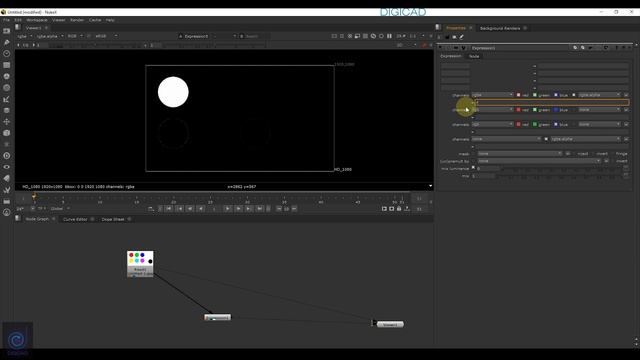The image size is (640, 360).
Task: Open the Image nodes toolbar icon
Action: click(x=7, y=31)
